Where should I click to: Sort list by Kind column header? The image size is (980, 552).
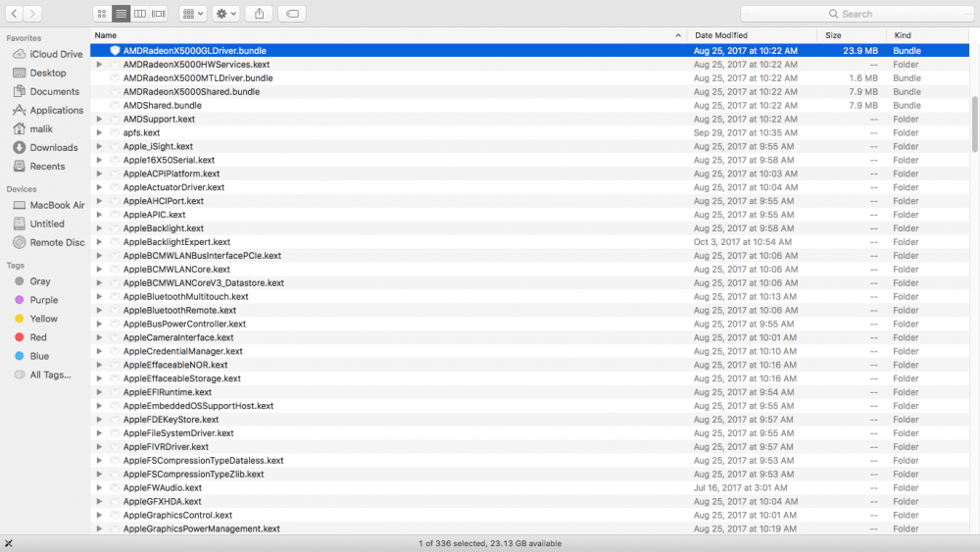coord(903,35)
